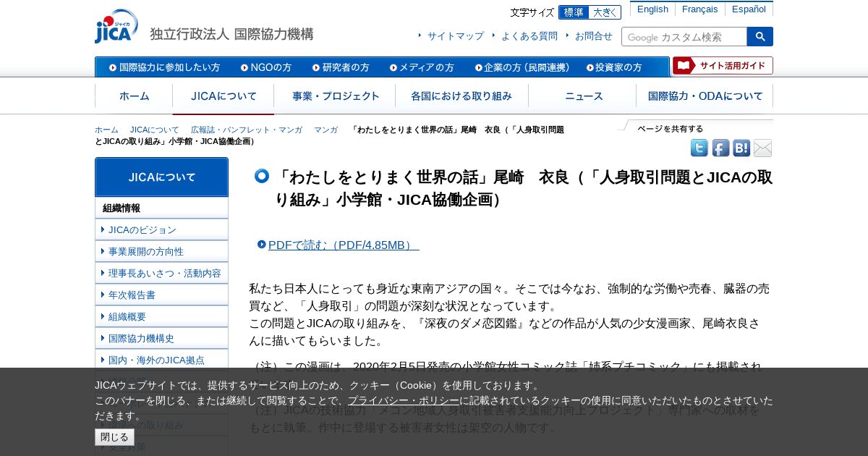Open 国際協力に参加したい方 audience link
Screen dimensions: 868x456
click(165, 67)
